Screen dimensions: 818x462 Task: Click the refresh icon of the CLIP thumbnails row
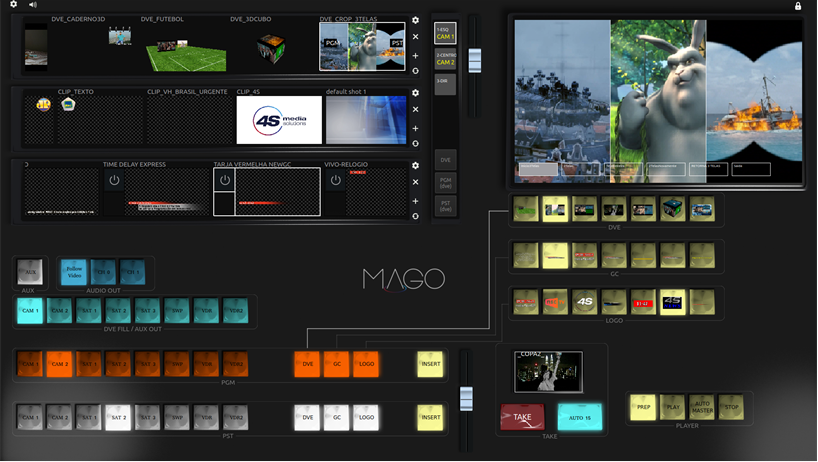point(415,143)
